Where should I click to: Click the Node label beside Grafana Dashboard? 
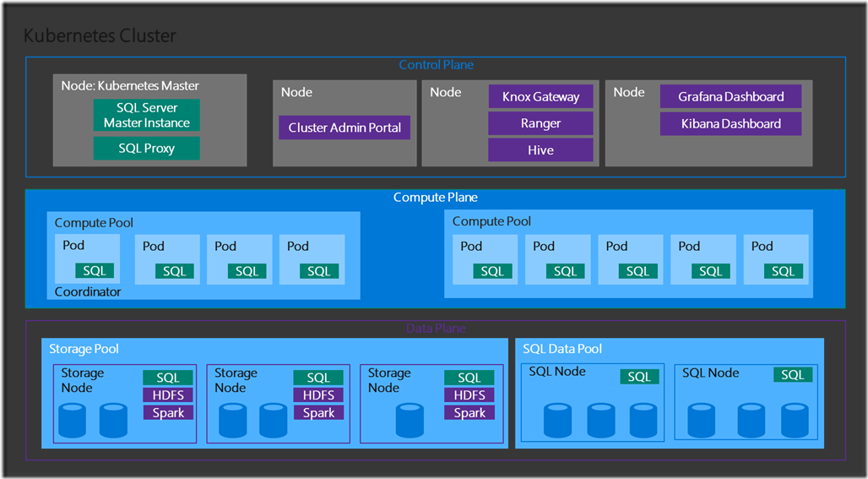tap(629, 92)
